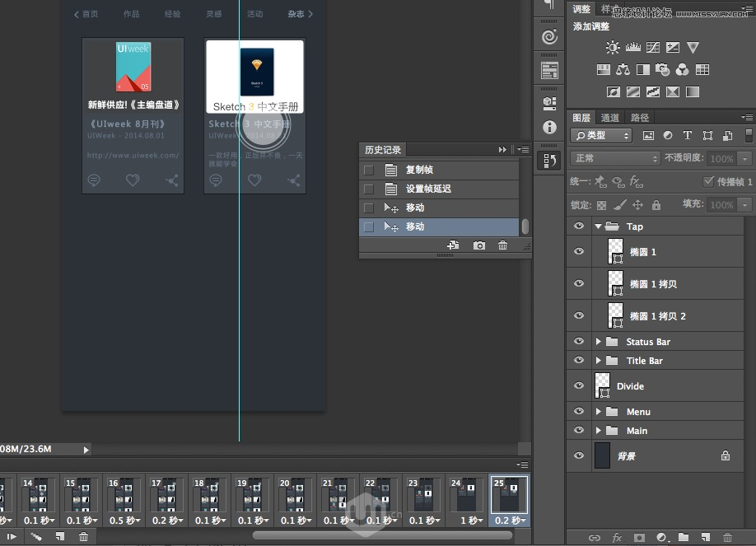Hide the 椭圆 1 拷贝 2 layer

click(x=579, y=315)
